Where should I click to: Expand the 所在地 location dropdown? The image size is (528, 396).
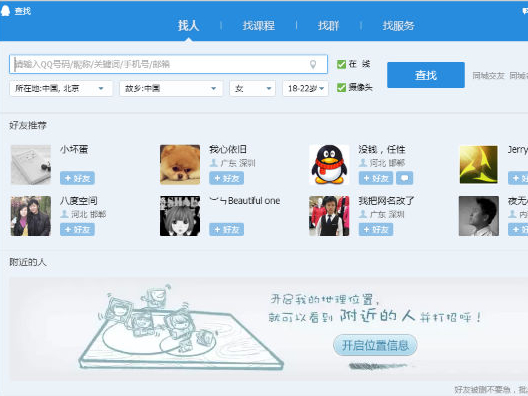(x=61, y=89)
